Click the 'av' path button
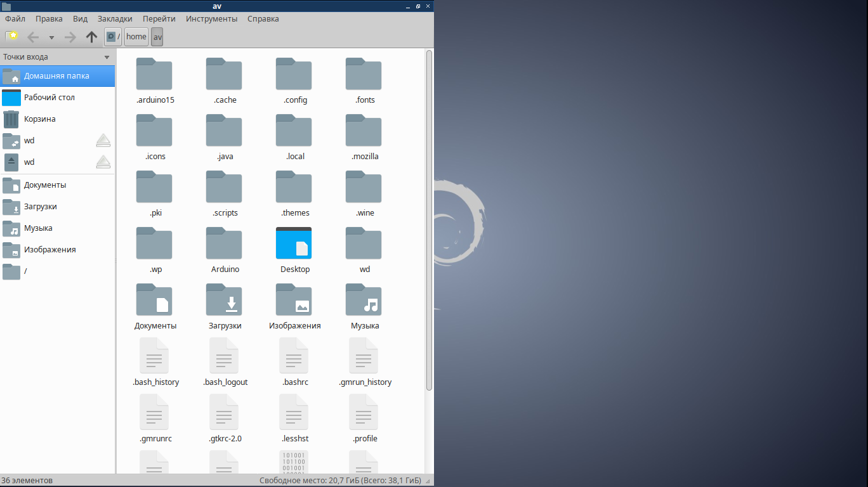Screen dimensions: 868x487 coord(157,37)
